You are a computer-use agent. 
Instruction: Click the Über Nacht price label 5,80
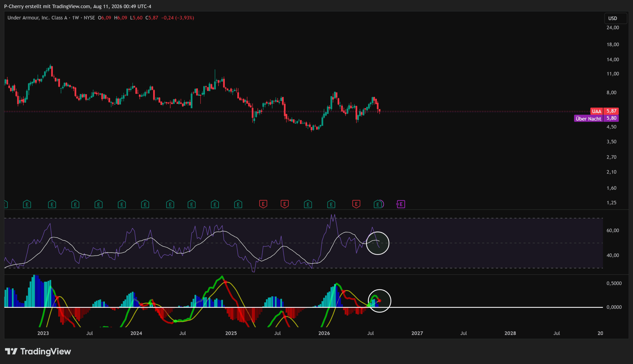point(596,118)
